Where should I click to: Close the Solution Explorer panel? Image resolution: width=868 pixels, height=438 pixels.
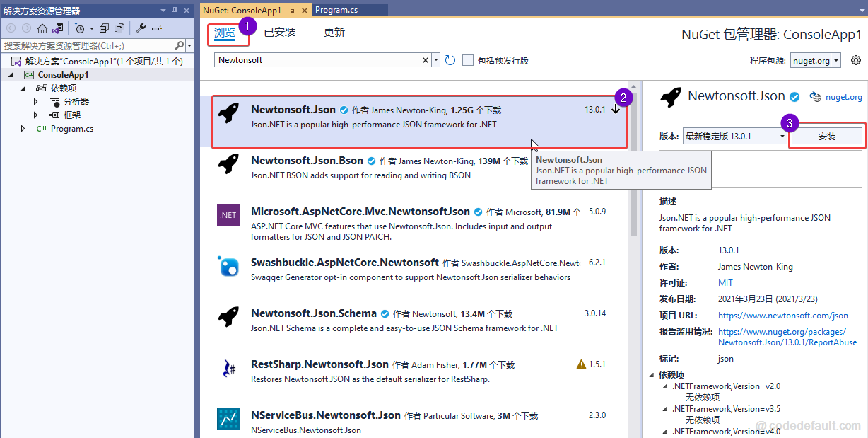click(187, 11)
